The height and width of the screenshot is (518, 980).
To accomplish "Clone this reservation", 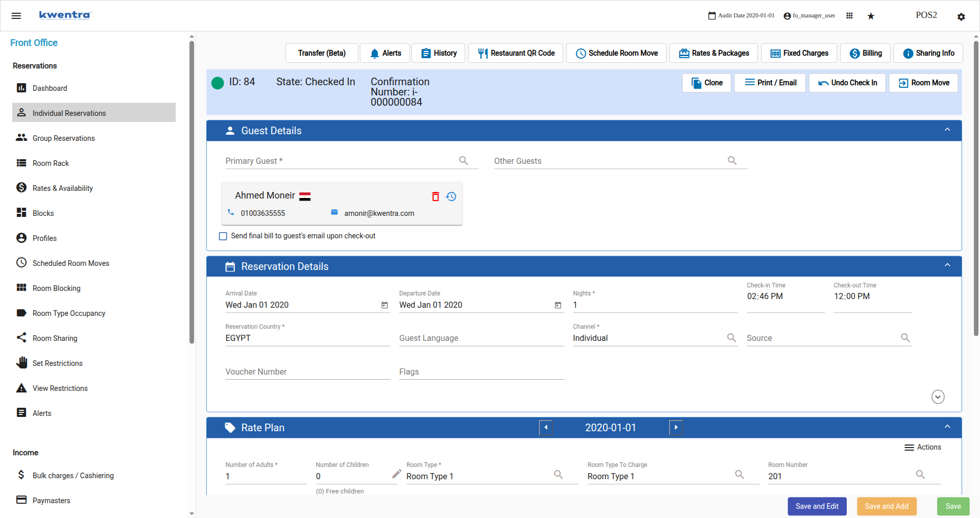I will [706, 83].
